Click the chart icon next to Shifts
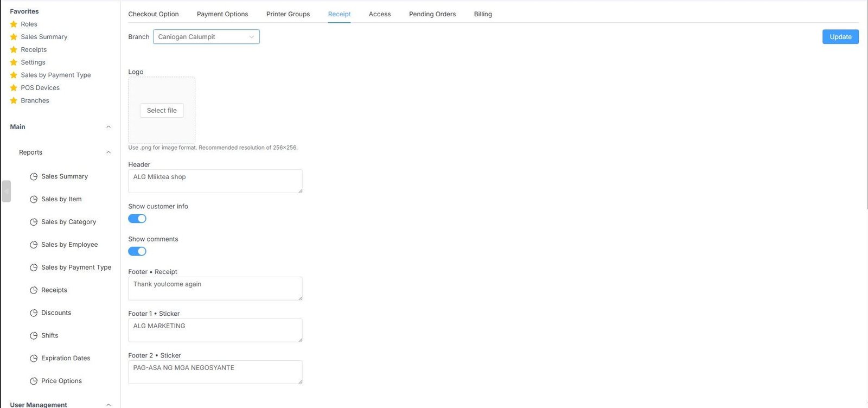 (34, 335)
